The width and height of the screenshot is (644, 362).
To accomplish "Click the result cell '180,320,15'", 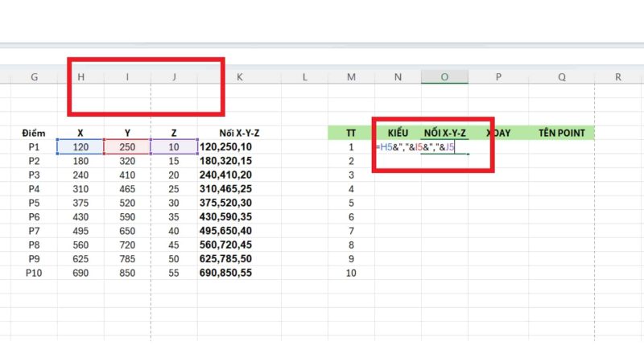I will [x=239, y=161].
